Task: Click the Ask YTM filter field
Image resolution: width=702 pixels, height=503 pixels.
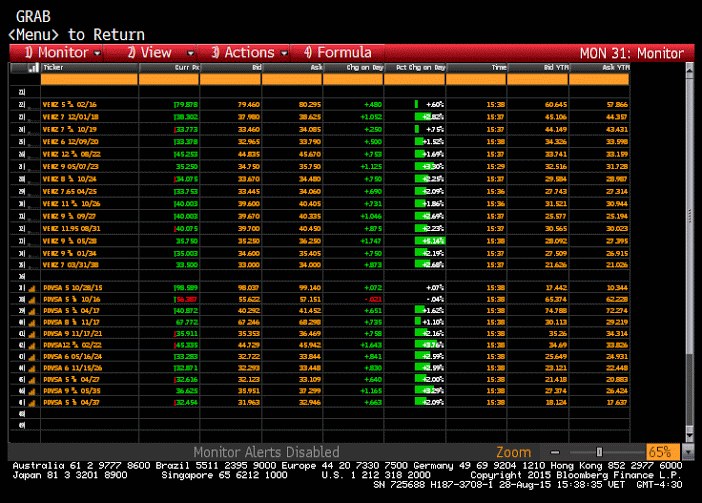Action: (x=599, y=80)
